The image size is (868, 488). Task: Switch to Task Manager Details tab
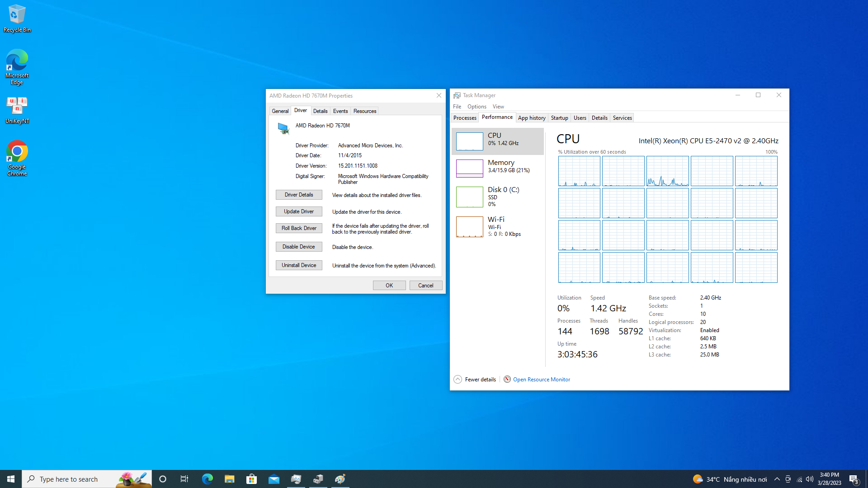(599, 118)
